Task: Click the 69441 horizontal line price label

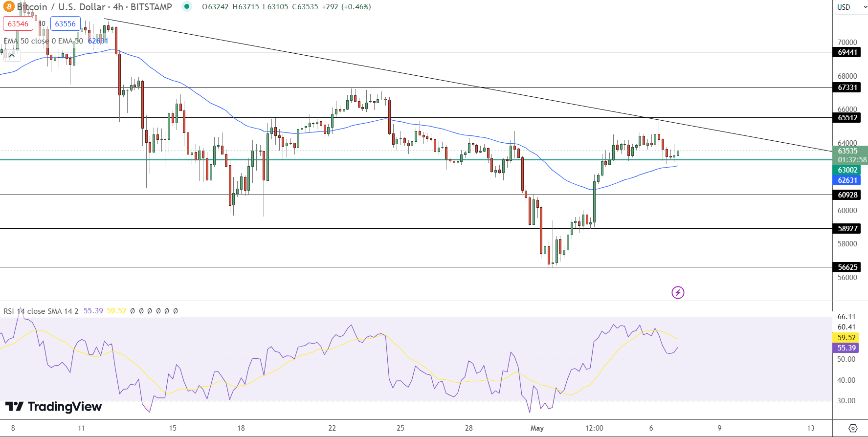Action: [847, 52]
